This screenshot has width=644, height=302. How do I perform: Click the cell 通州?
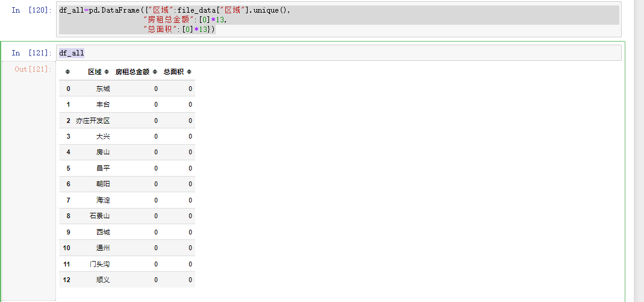coord(103,248)
